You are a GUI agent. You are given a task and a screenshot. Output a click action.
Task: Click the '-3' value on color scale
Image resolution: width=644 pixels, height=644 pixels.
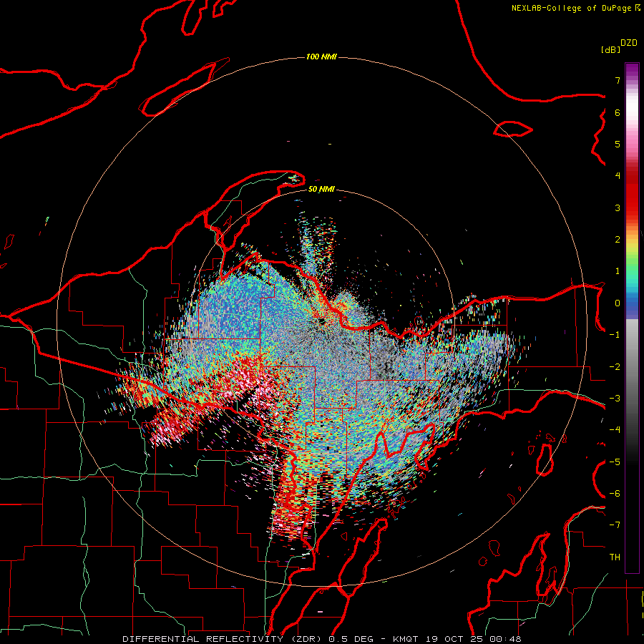coord(615,399)
